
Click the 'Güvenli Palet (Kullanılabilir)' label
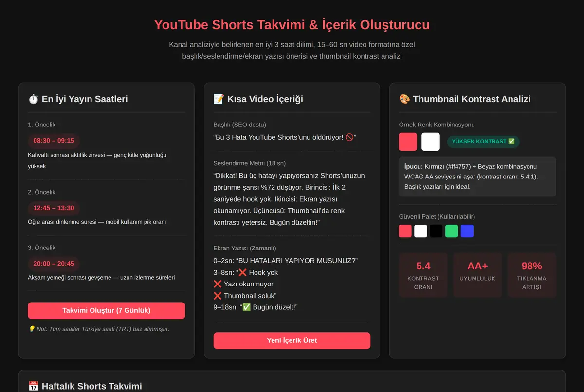pos(437,216)
